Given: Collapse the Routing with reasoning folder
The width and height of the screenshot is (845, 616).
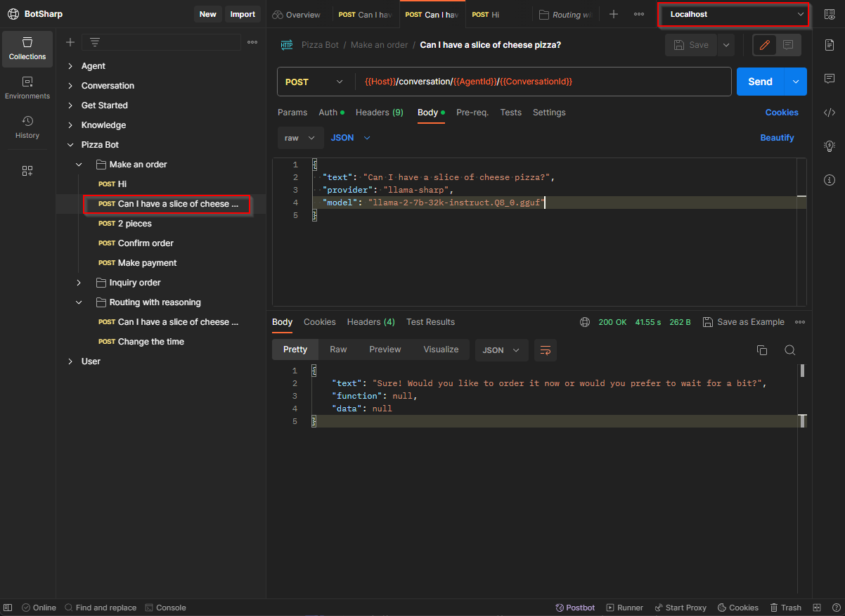Looking at the screenshot, I should 79,302.
